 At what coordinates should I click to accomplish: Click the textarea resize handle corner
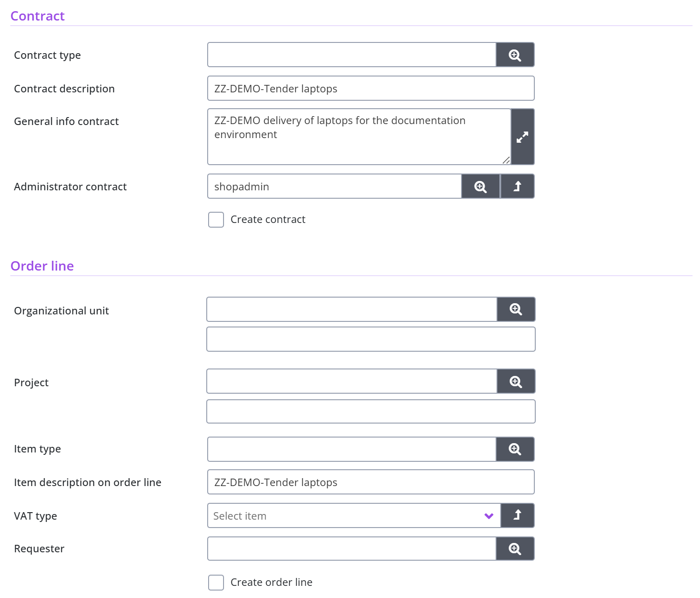click(506, 160)
